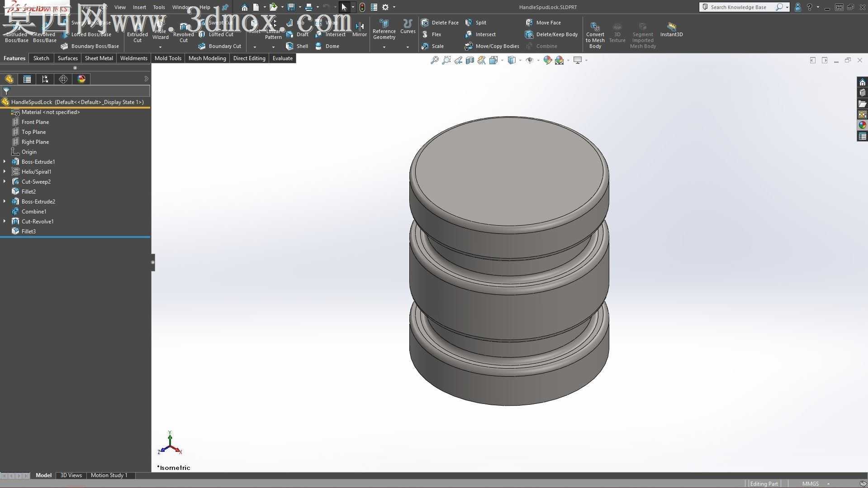The height and width of the screenshot is (488, 868).
Task: Open the Weldments tab
Action: point(134,58)
